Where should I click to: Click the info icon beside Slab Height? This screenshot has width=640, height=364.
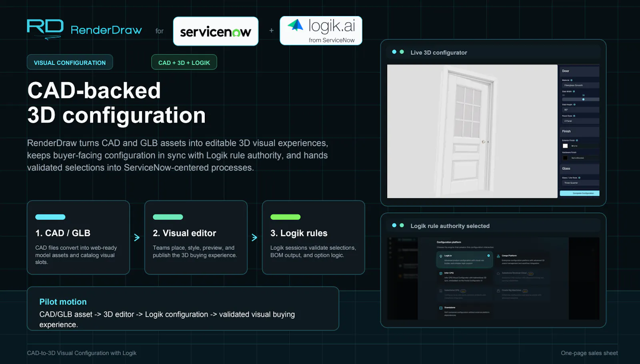pos(574,104)
